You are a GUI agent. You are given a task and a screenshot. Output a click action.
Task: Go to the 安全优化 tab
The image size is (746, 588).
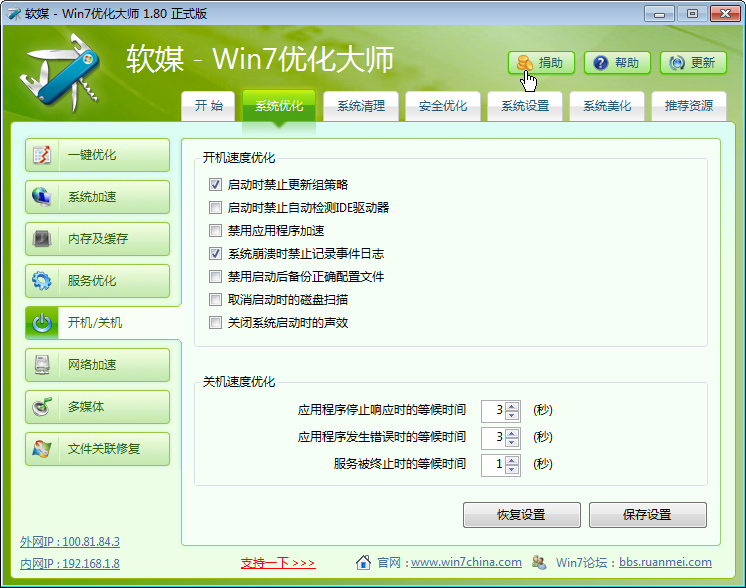point(443,106)
